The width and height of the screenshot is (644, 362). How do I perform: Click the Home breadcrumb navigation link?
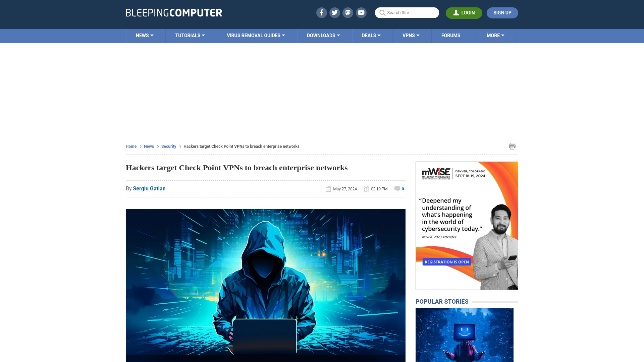tap(131, 146)
